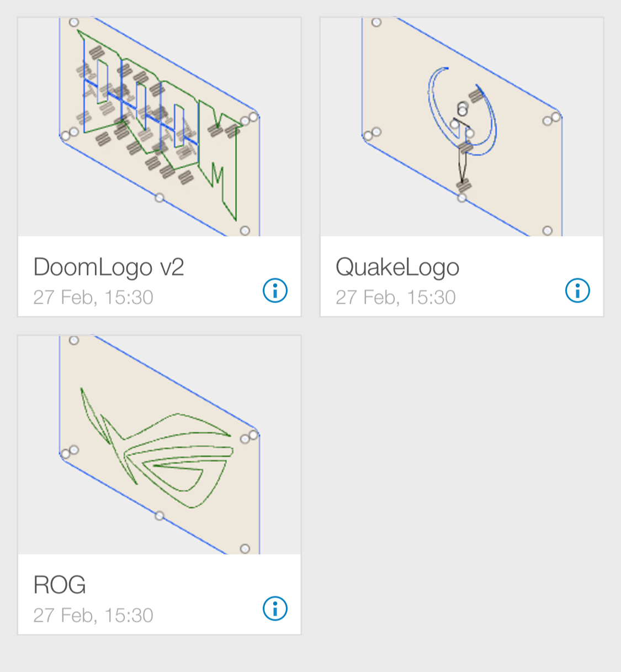Click the ROG design info icon
The height and width of the screenshot is (672, 621).
tap(275, 608)
